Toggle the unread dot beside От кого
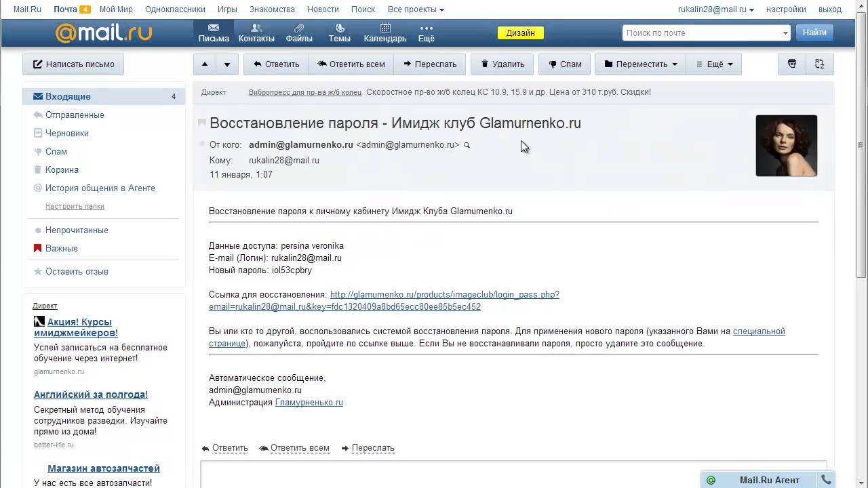Image resolution: width=868 pixels, height=488 pixels. tap(201, 144)
